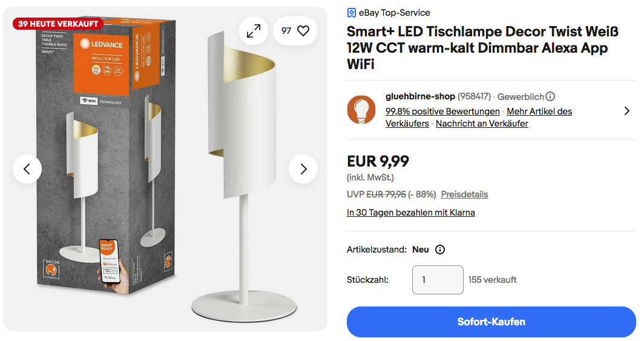
Task: Click In 30 Tagen bezahlen mit Klarna
Action: coord(411,213)
